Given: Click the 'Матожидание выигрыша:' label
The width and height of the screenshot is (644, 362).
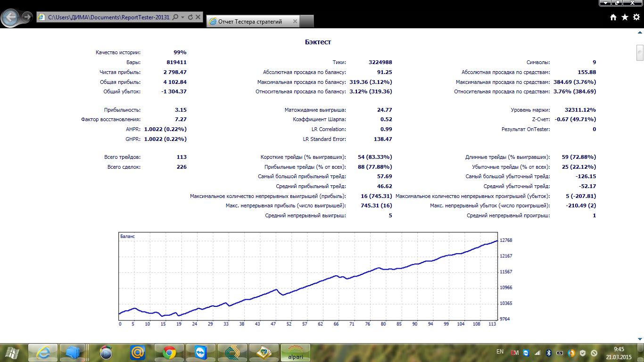Looking at the screenshot, I should (315, 110).
